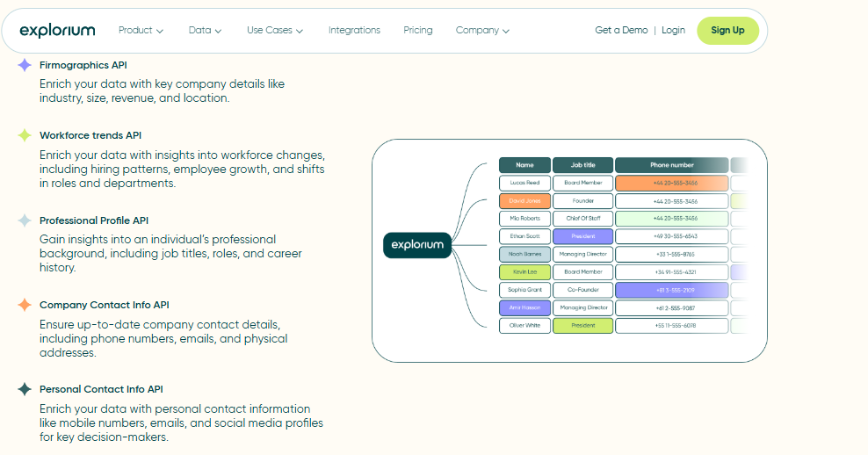Click the +55 11-555-6078 phone cell
Image resolution: width=868 pixels, height=455 pixels.
671,326
